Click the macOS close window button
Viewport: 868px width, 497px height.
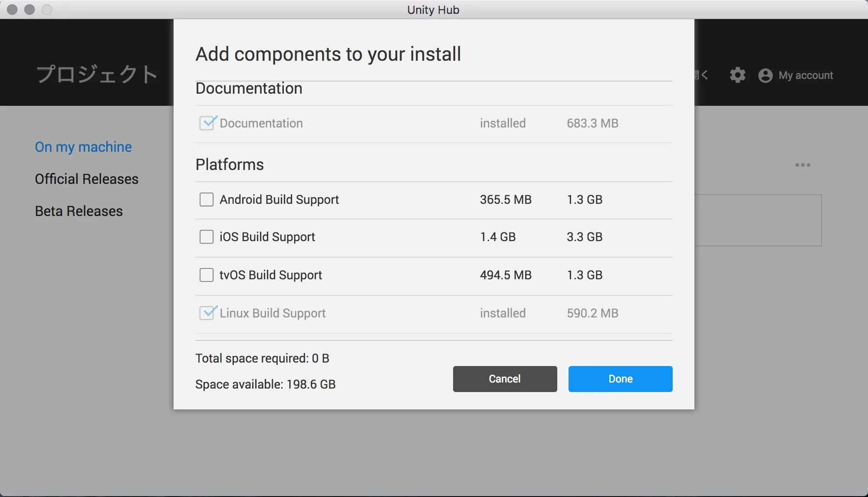pos(12,10)
